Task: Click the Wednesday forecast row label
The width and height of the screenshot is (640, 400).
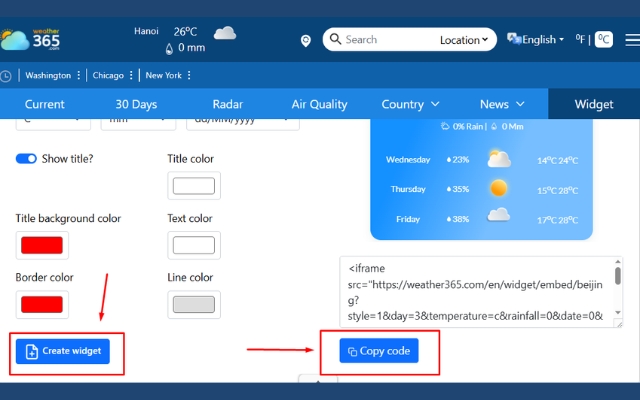Action: point(408,160)
